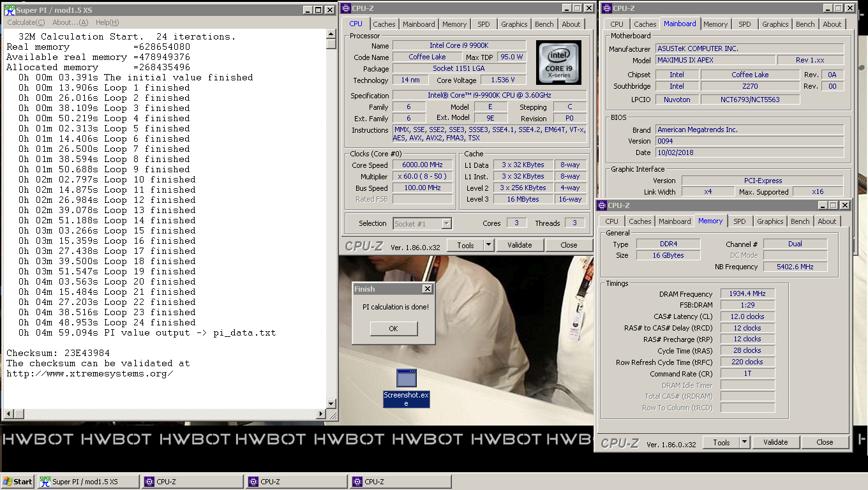Open the Screenshot.exe desktop icon
Screen dimensions: 868x490
(x=406, y=387)
